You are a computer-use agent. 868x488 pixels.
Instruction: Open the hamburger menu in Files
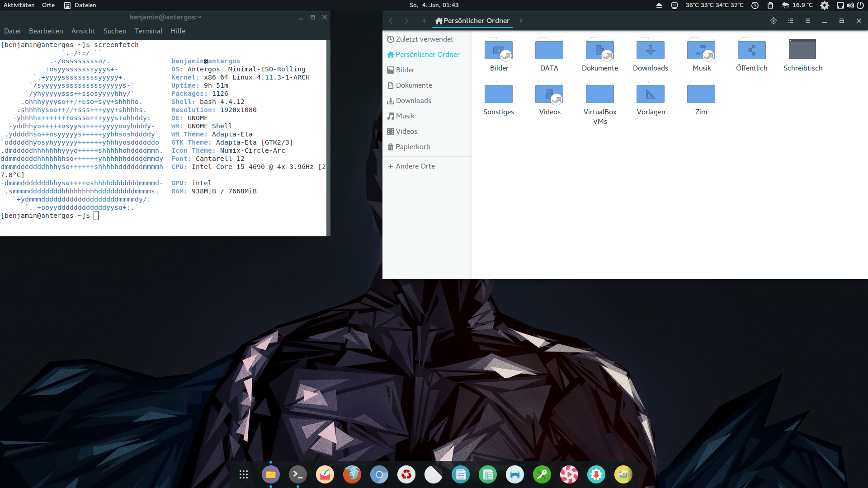[x=808, y=21]
